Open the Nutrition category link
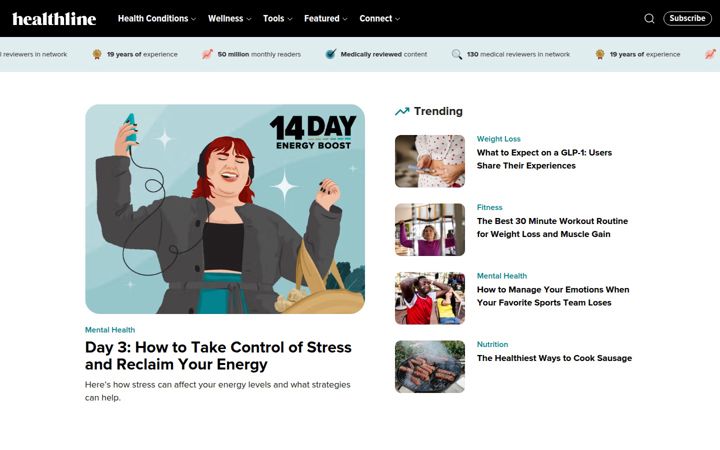Viewport: 720px width, 450px height. point(492,344)
